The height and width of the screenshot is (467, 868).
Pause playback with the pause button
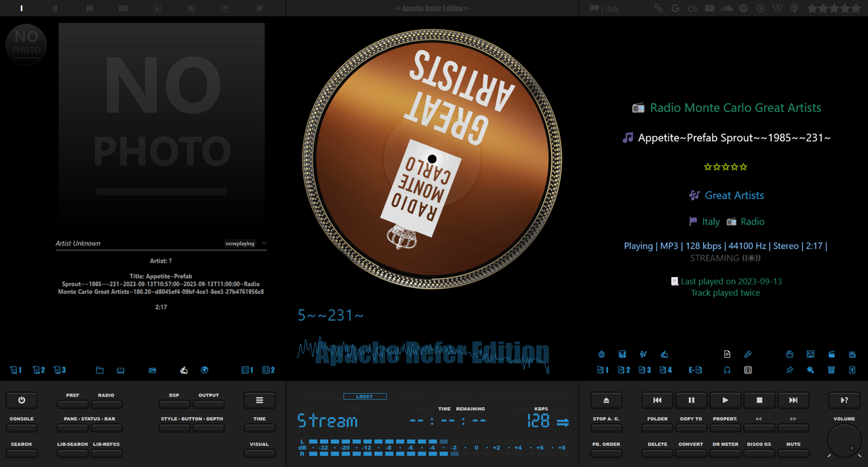click(x=692, y=400)
